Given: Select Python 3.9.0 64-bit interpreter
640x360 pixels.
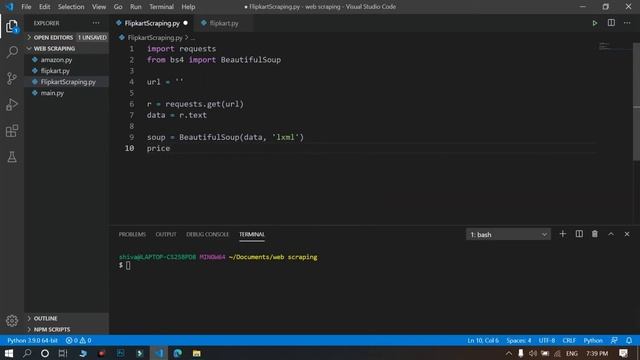Looking at the screenshot, I should (x=32, y=340).
